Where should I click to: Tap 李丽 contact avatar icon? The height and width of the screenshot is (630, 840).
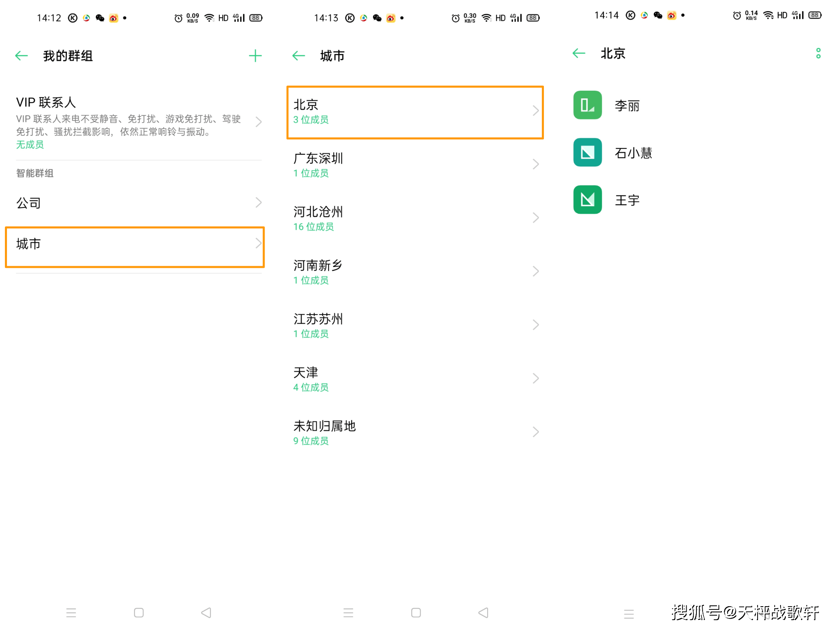(x=587, y=105)
